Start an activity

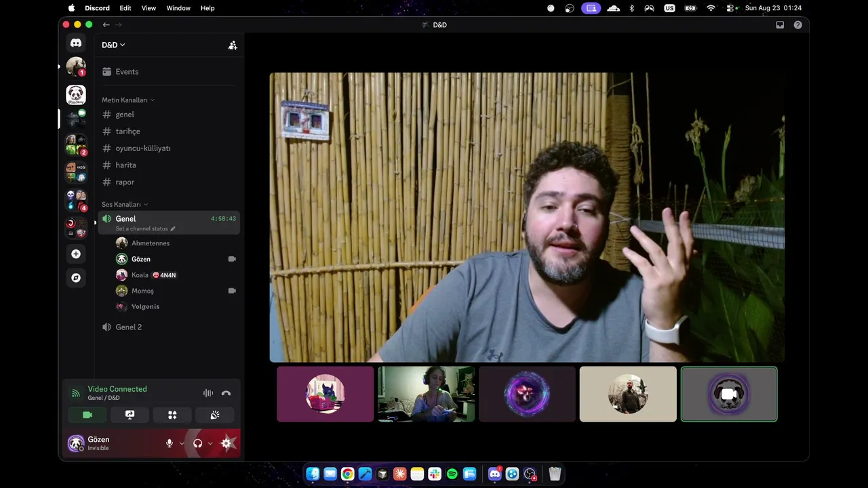tap(172, 415)
